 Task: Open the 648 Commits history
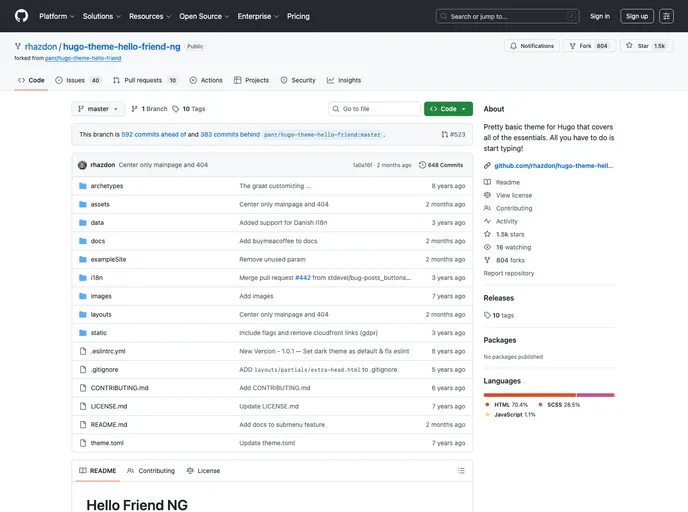coord(441,165)
